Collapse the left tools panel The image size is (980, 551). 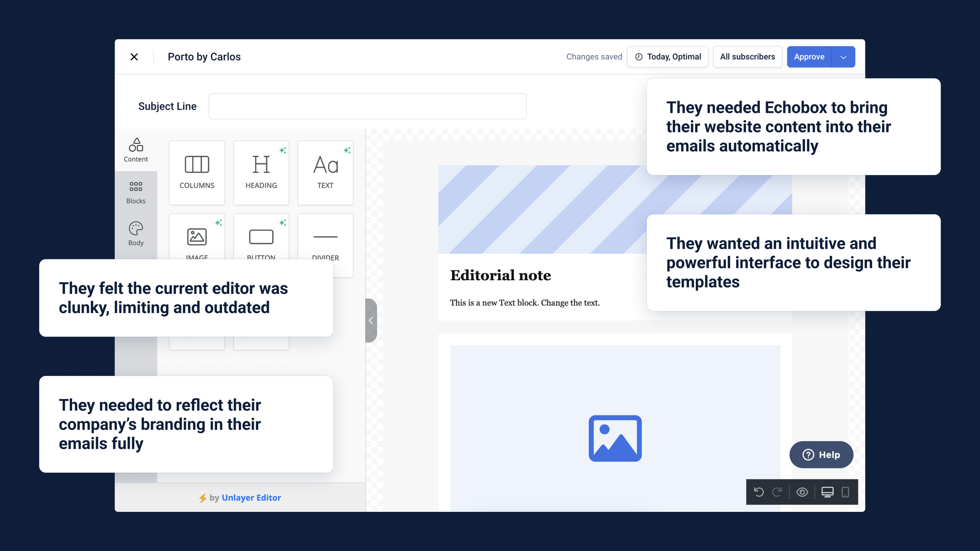tap(371, 321)
